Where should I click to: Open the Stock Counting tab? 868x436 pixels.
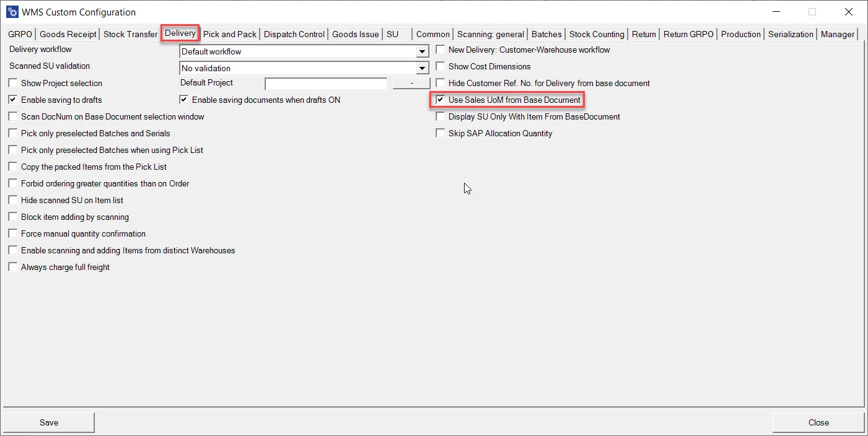click(x=596, y=34)
